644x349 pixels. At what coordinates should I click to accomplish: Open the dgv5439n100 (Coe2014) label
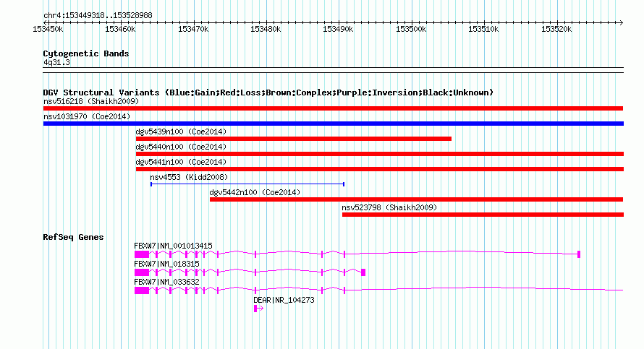coord(181,132)
